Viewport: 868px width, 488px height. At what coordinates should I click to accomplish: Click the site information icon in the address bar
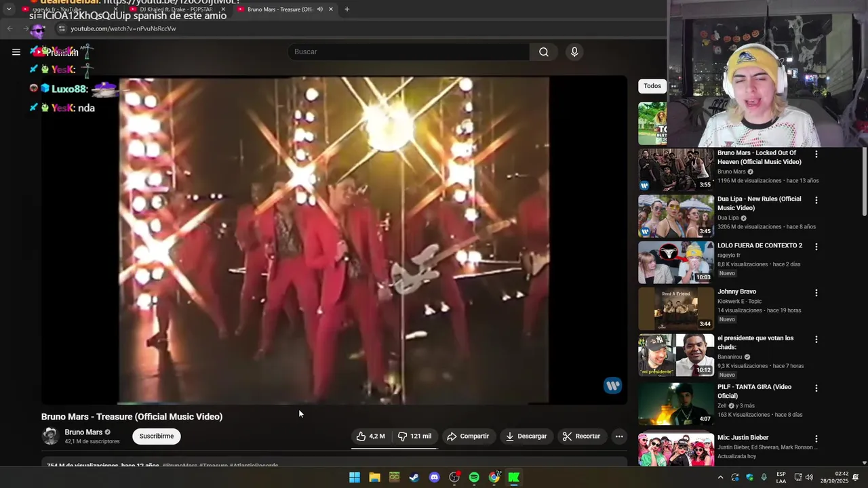[x=62, y=28]
